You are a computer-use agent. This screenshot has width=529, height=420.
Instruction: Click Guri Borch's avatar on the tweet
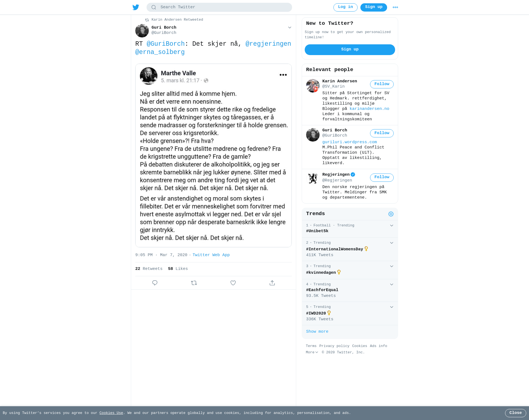coord(142,31)
